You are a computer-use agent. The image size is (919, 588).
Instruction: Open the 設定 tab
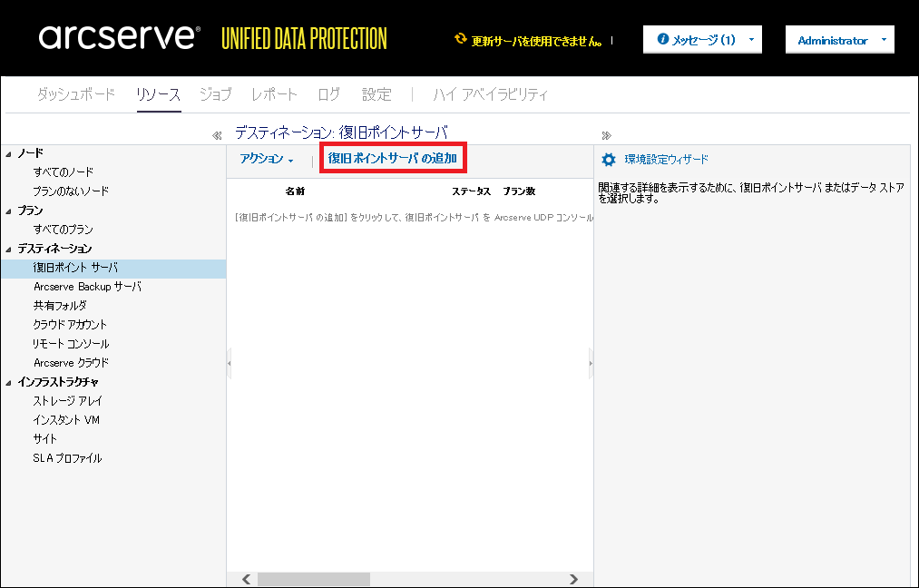[x=376, y=93]
